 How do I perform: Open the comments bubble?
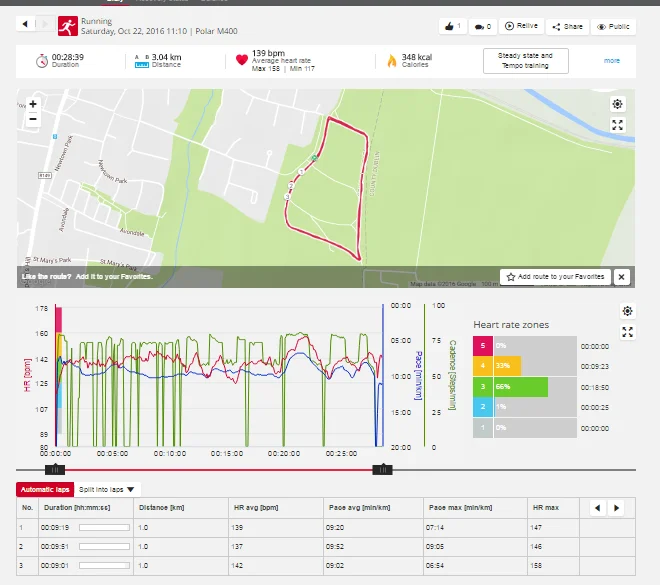pyautogui.click(x=483, y=27)
